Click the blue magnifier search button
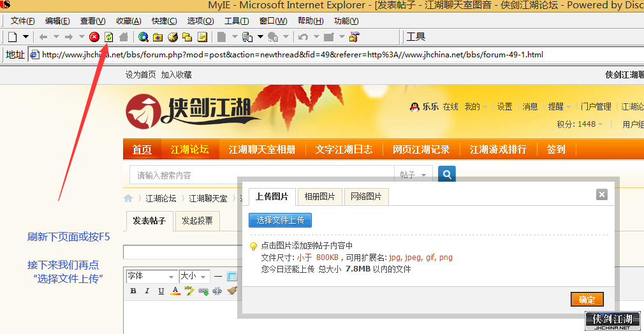This screenshot has width=644, height=334. (x=447, y=175)
